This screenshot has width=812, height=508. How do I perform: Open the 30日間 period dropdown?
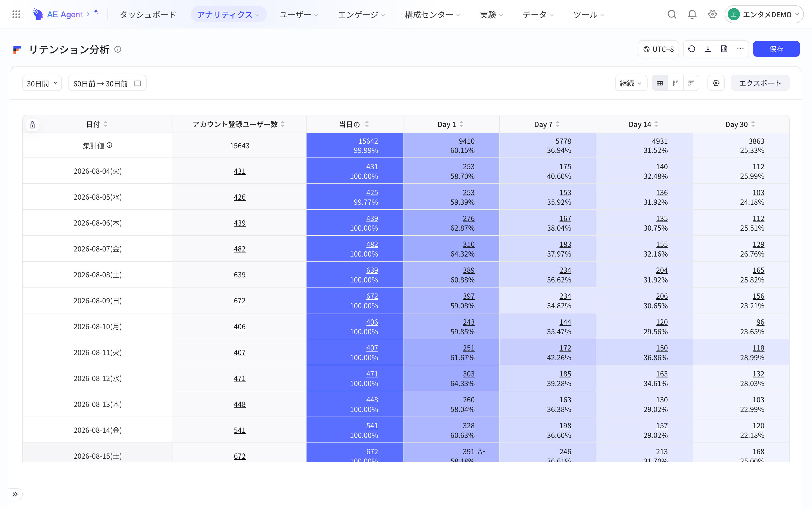42,83
